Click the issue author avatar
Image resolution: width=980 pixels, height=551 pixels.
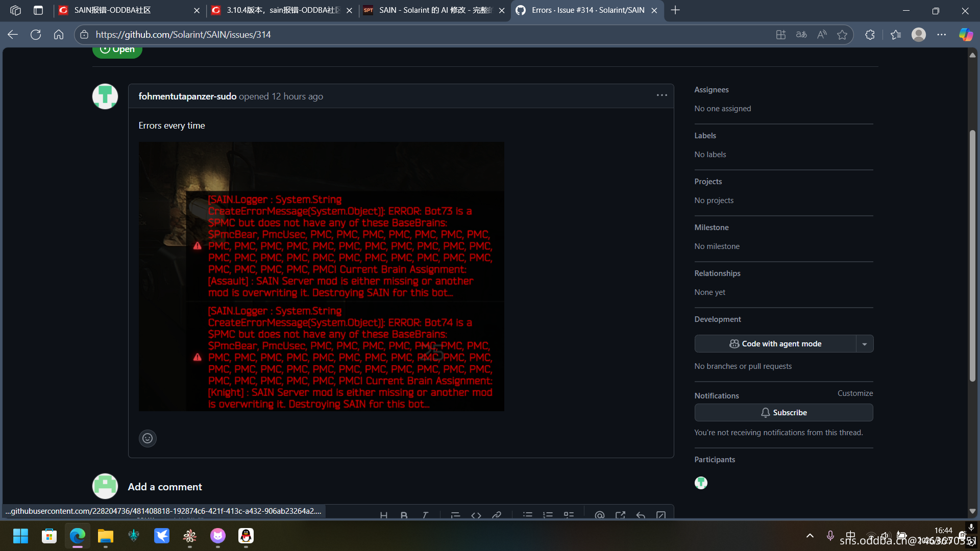[105, 96]
